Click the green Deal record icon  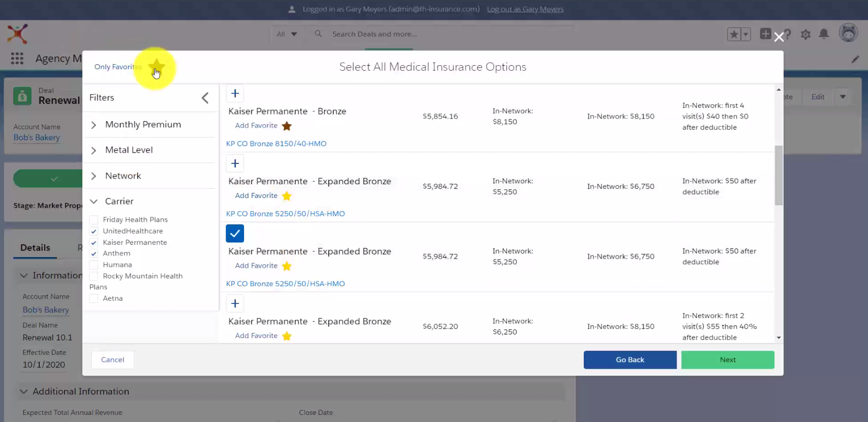pyautogui.click(x=22, y=96)
